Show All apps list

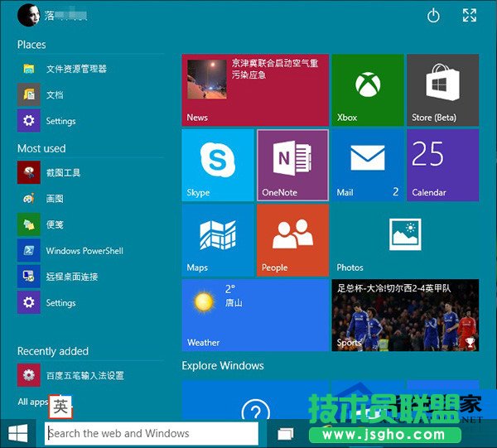pyautogui.click(x=32, y=402)
